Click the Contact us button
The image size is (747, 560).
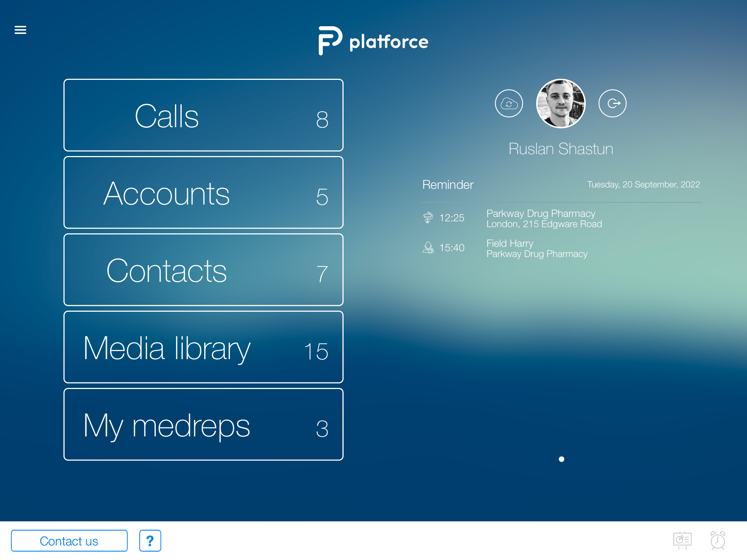tap(69, 541)
